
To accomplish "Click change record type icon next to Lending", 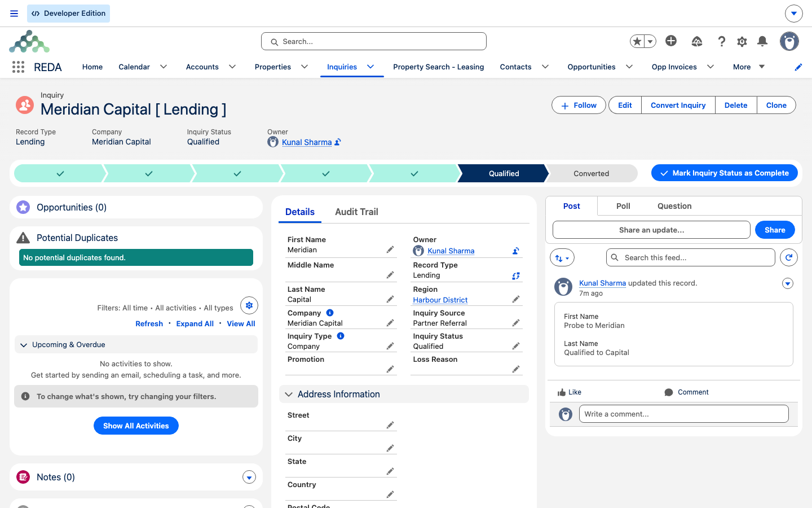I will click(x=515, y=276).
